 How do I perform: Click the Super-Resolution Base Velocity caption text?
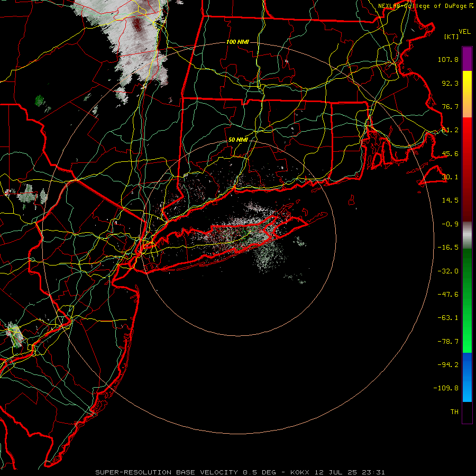click(240, 472)
